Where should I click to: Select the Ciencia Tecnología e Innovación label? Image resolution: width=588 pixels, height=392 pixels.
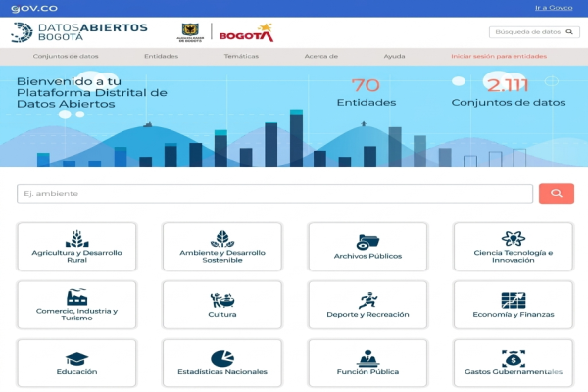[514, 256]
